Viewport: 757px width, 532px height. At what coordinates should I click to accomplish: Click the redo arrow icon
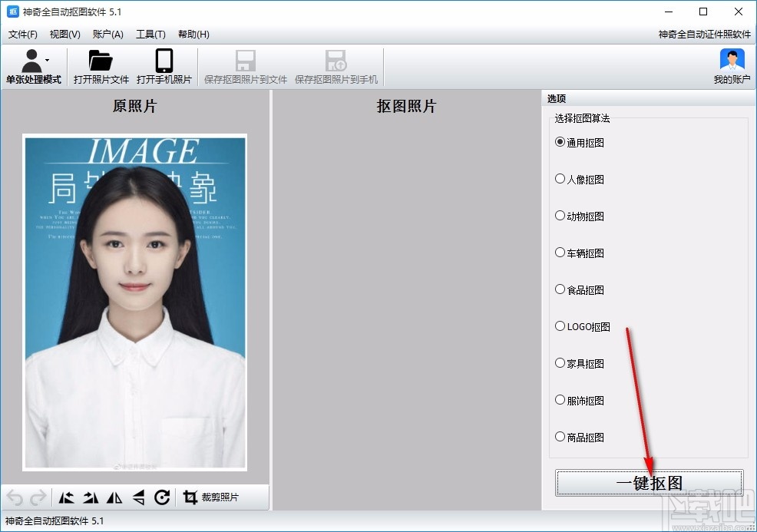pyautogui.click(x=38, y=497)
